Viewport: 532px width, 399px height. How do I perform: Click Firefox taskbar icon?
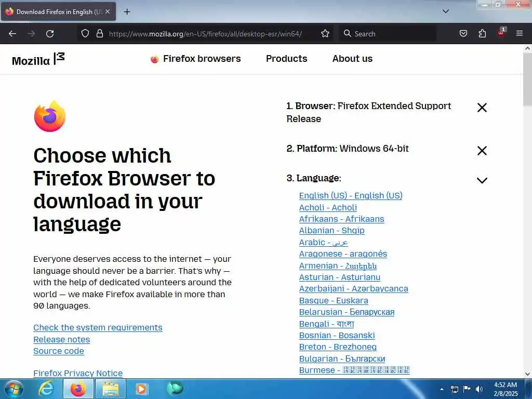tap(78, 389)
